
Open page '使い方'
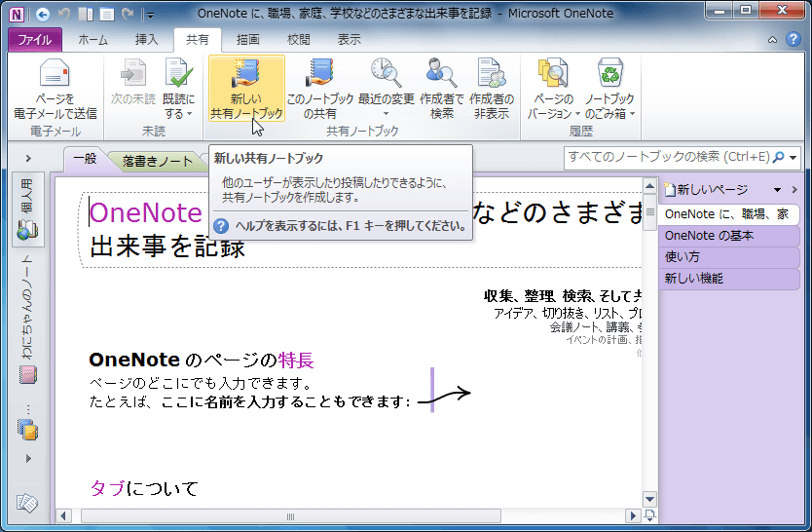point(728,257)
